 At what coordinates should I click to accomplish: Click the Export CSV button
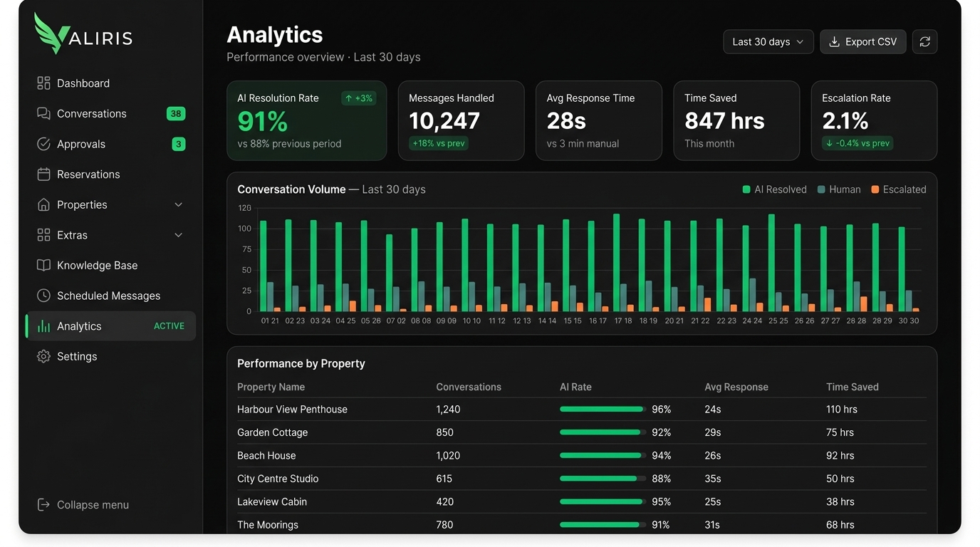click(x=862, y=42)
